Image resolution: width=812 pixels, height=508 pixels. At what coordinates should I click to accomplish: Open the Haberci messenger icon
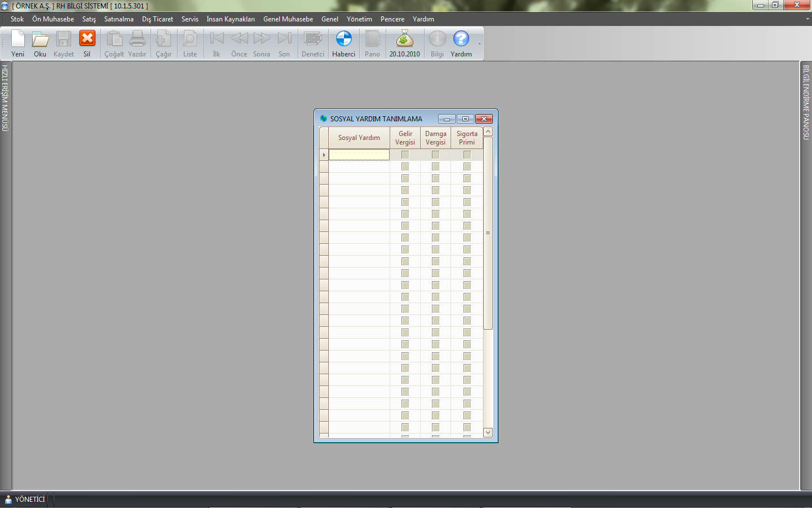click(343, 43)
